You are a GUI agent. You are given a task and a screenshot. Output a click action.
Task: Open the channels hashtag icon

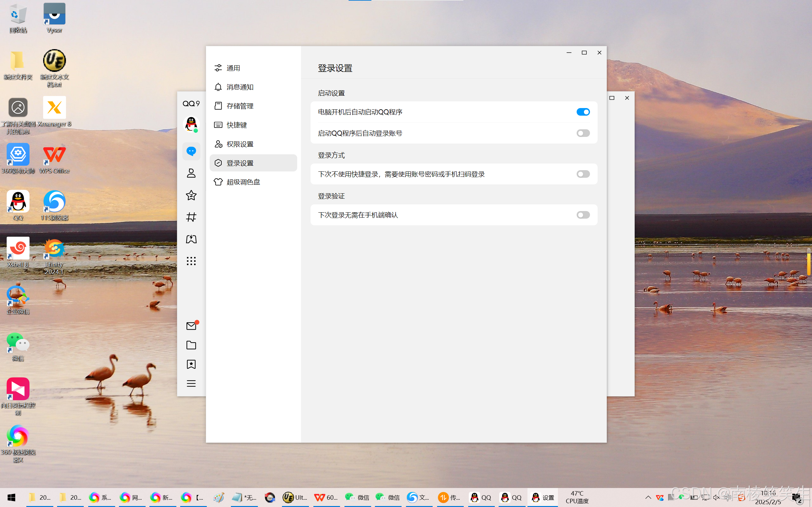pos(191,217)
